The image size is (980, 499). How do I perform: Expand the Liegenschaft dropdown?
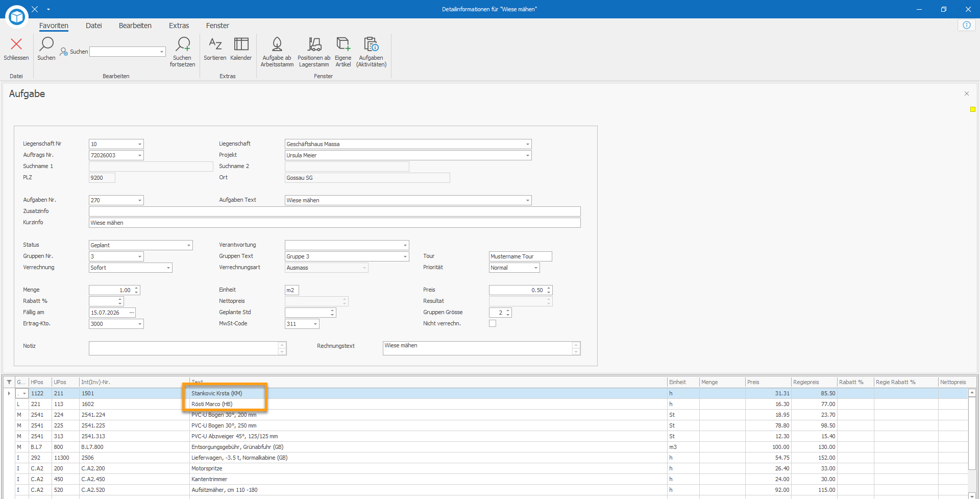tap(528, 144)
